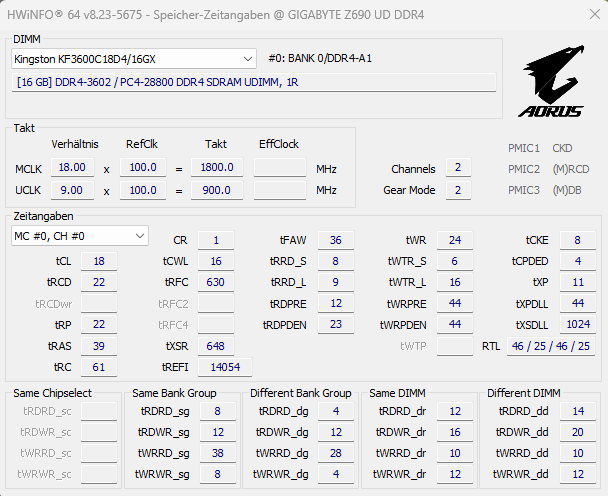The width and height of the screenshot is (608, 496).
Task: Click the tWRWR_dd value 12
Action: (578, 474)
